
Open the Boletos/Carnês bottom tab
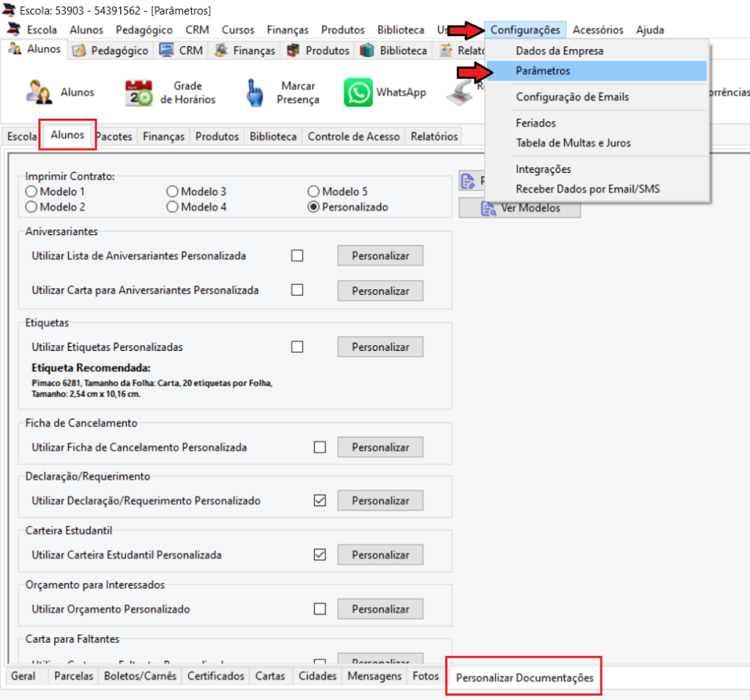140,676
